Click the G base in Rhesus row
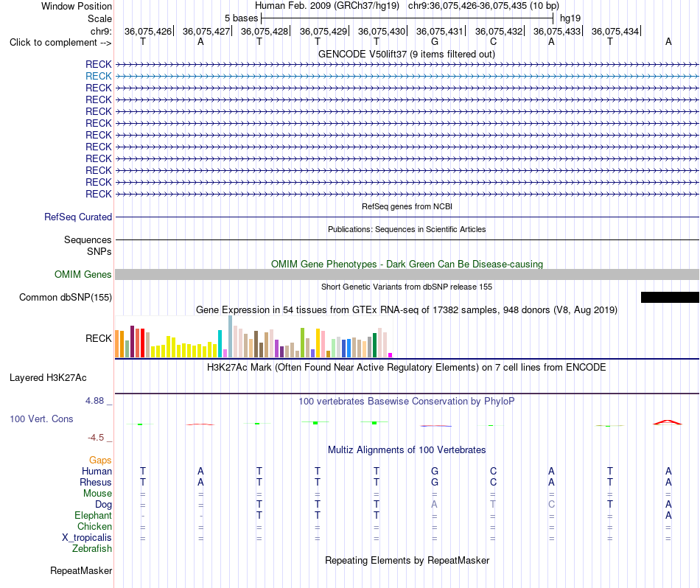The width and height of the screenshot is (700, 588). [435, 482]
